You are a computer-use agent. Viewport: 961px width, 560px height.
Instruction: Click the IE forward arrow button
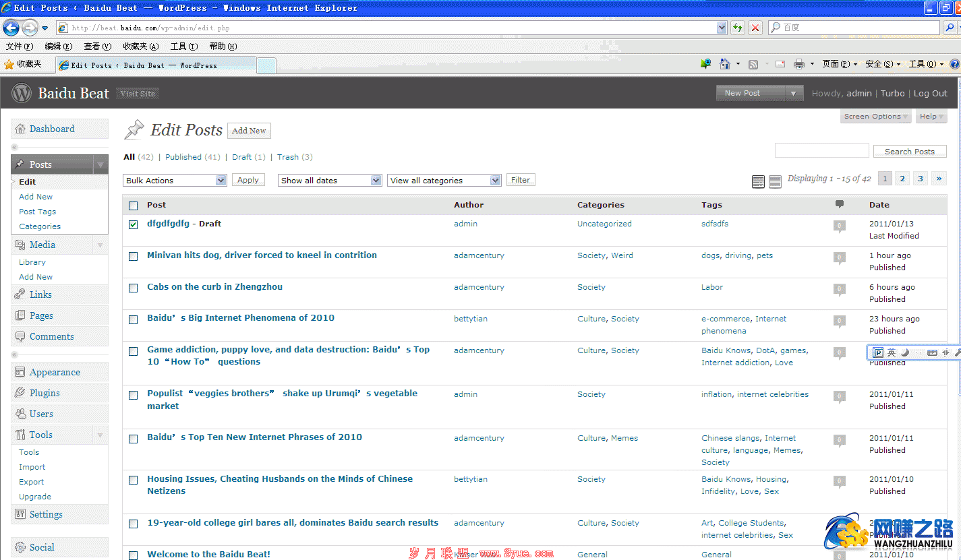tap(30, 28)
